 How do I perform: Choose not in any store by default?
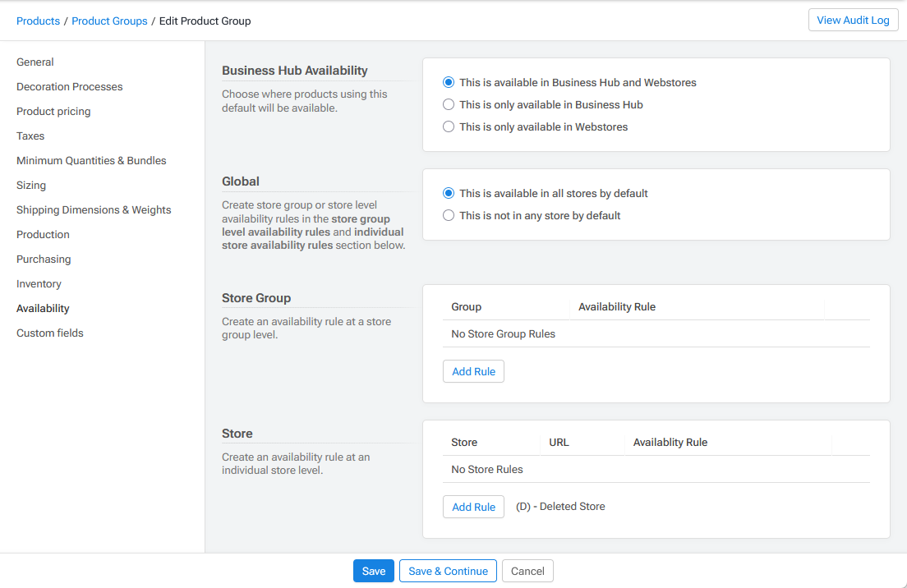coord(449,215)
